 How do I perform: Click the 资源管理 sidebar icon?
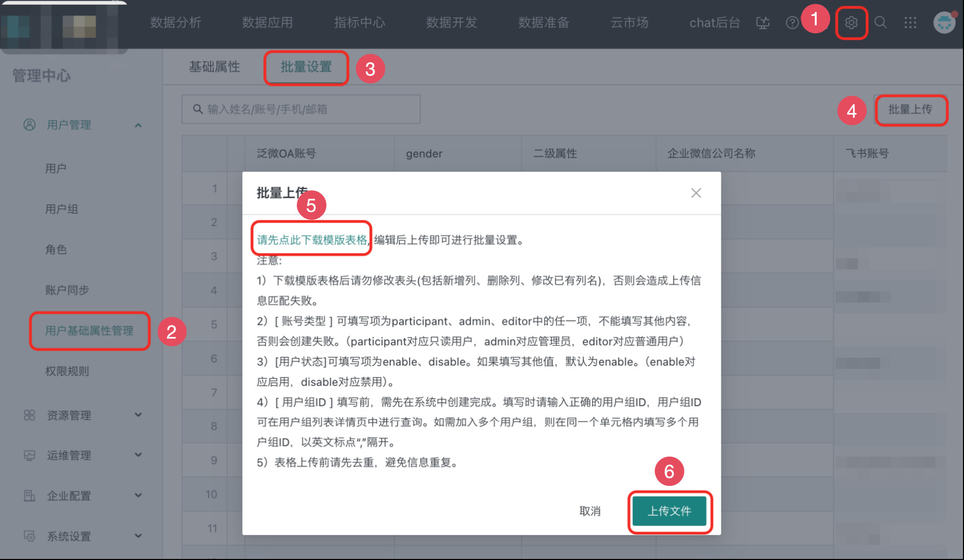[30, 415]
